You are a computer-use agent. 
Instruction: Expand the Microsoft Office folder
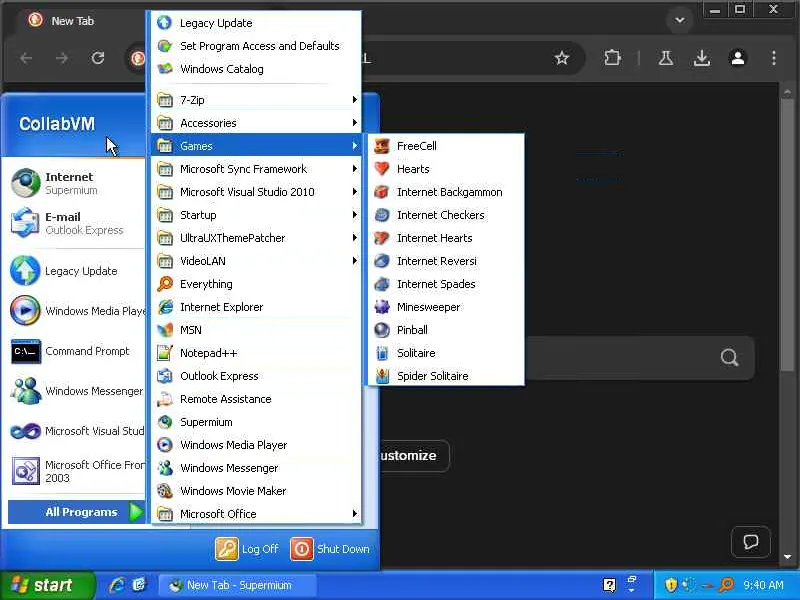pyautogui.click(x=256, y=514)
